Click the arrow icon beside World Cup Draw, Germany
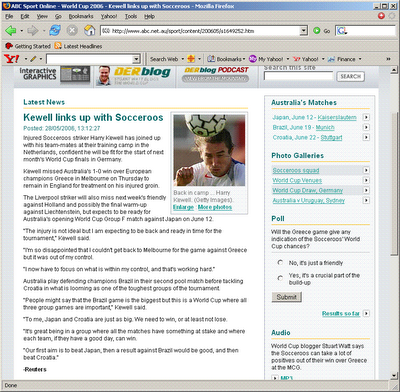This screenshot has width=400, height=392. [366, 190]
